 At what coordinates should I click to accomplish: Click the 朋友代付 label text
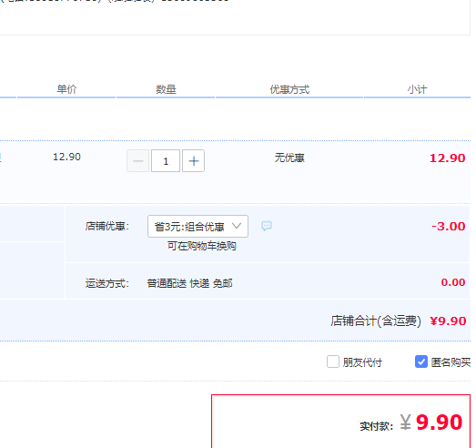point(362,362)
